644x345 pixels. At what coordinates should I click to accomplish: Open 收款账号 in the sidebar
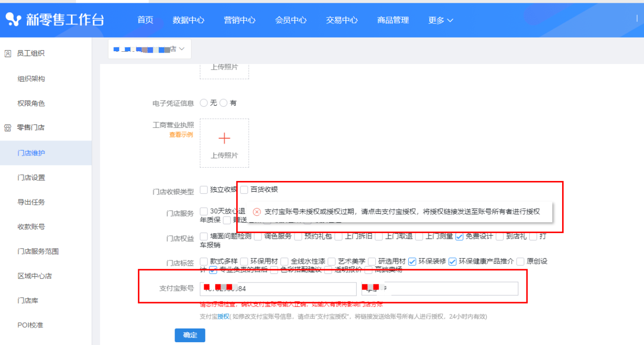click(31, 227)
